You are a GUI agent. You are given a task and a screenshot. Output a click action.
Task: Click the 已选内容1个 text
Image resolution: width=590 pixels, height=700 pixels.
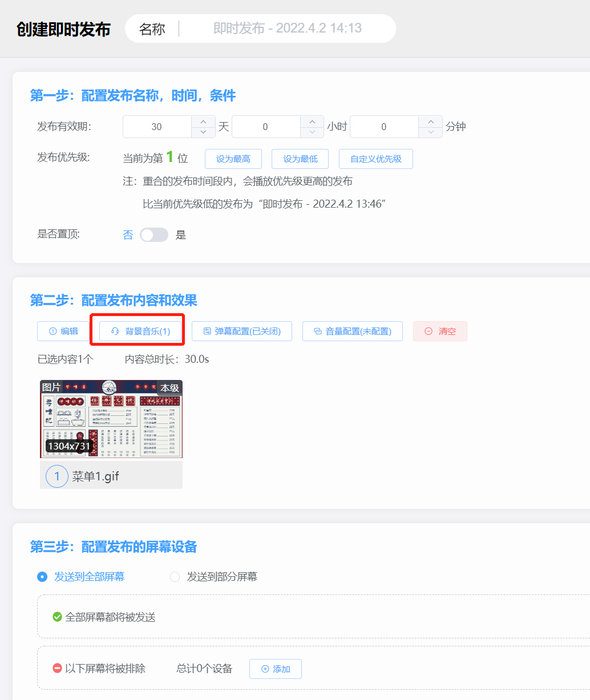65,359
